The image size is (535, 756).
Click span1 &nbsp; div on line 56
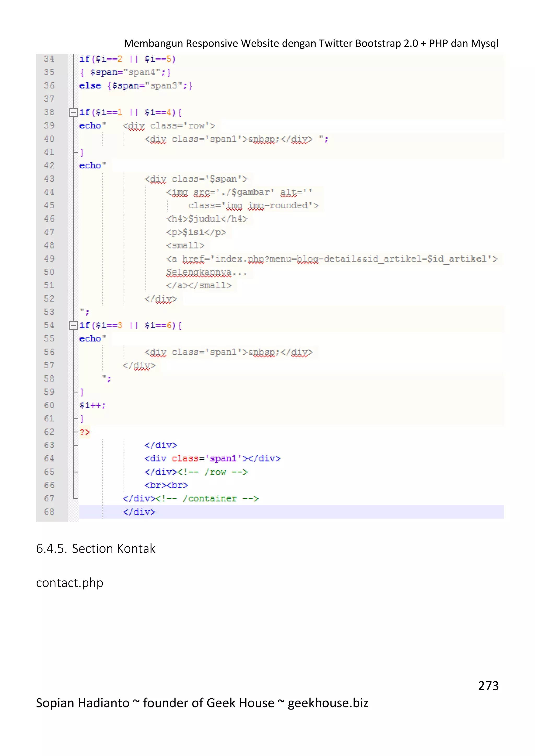pos(229,352)
